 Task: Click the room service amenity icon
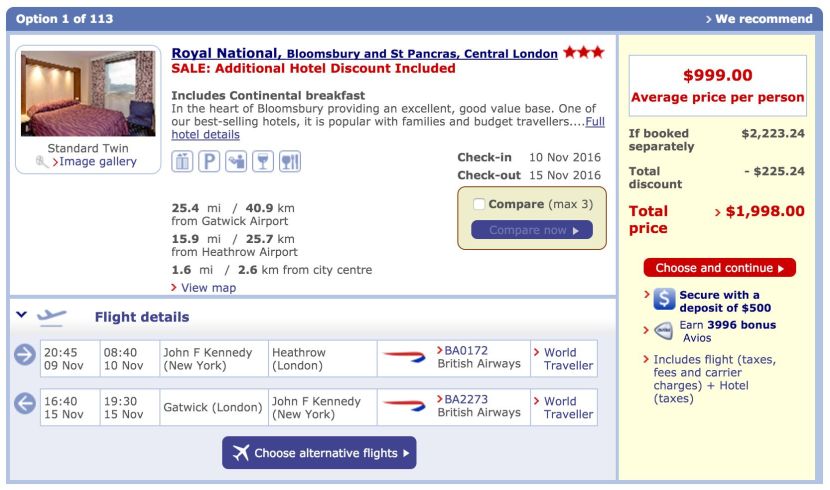pyautogui.click(x=236, y=161)
